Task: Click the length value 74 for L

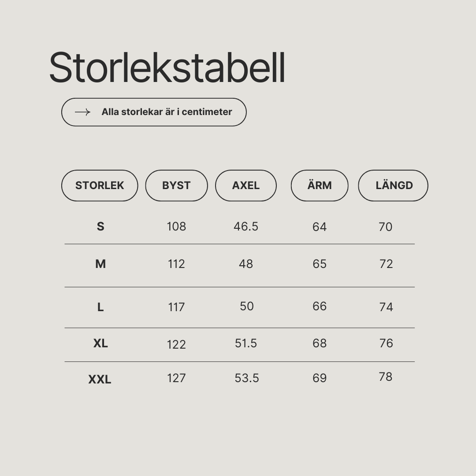Action: (386, 307)
